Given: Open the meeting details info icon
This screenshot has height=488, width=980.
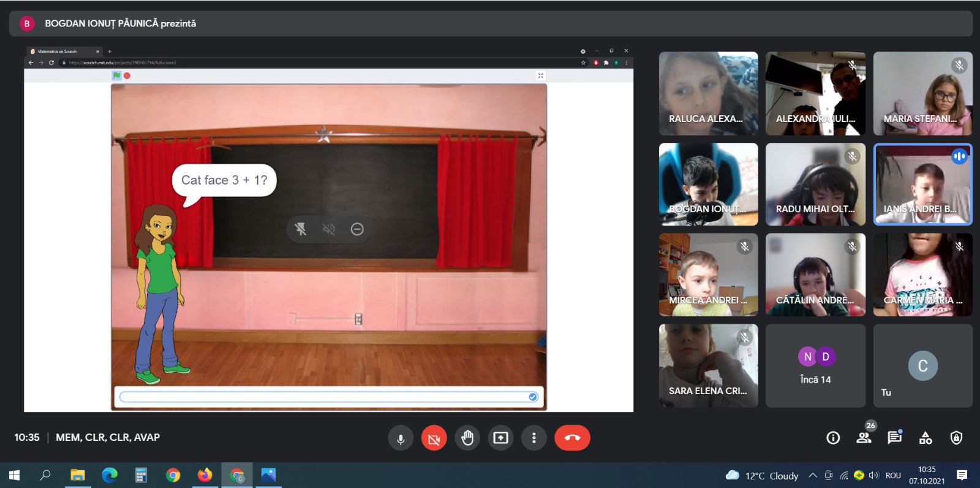Looking at the screenshot, I should pyautogui.click(x=833, y=438).
